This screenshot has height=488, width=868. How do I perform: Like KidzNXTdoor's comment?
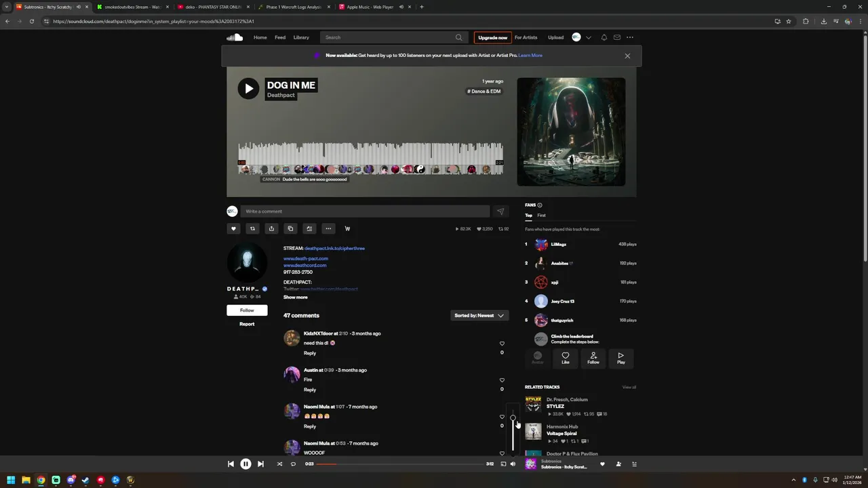tap(502, 344)
